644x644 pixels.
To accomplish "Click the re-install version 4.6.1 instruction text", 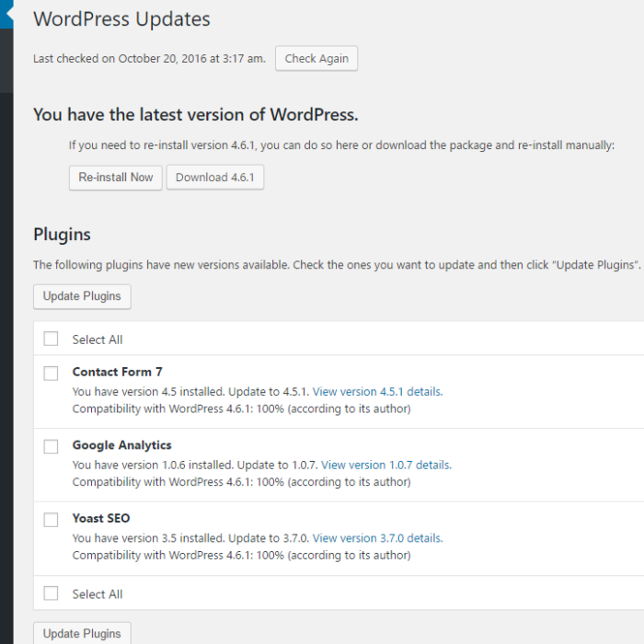I will click(x=341, y=145).
